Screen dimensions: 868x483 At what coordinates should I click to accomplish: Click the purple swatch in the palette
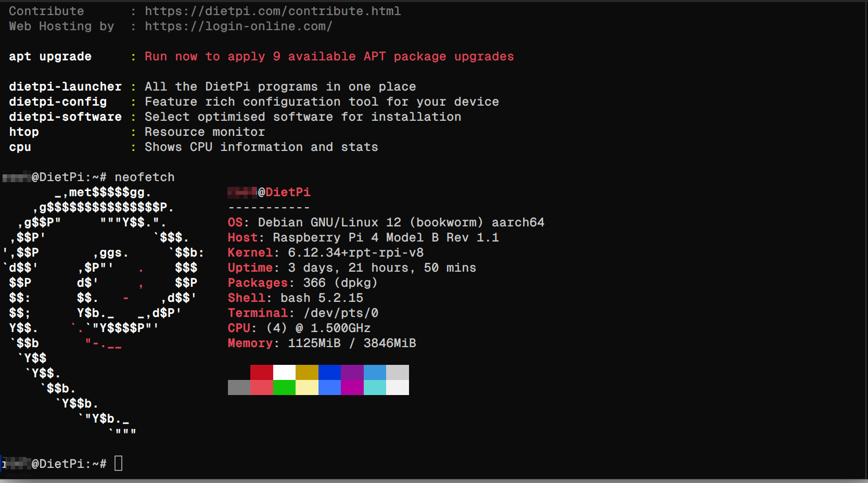(x=352, y=372)
